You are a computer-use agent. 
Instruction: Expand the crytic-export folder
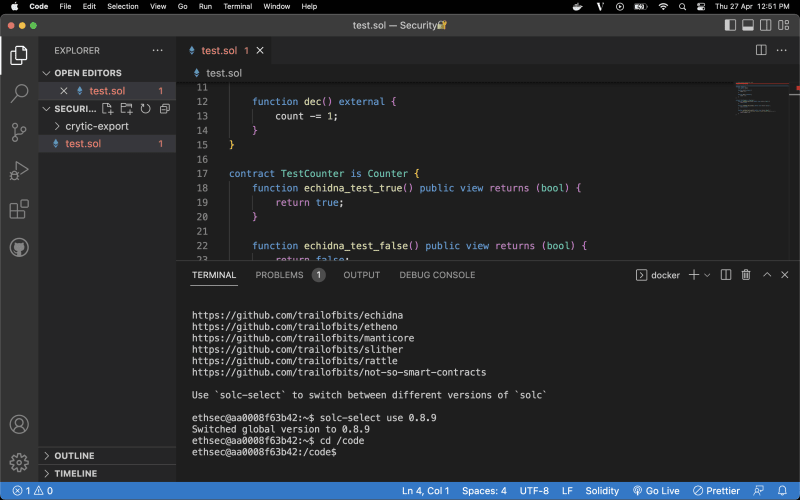(107, 126)
